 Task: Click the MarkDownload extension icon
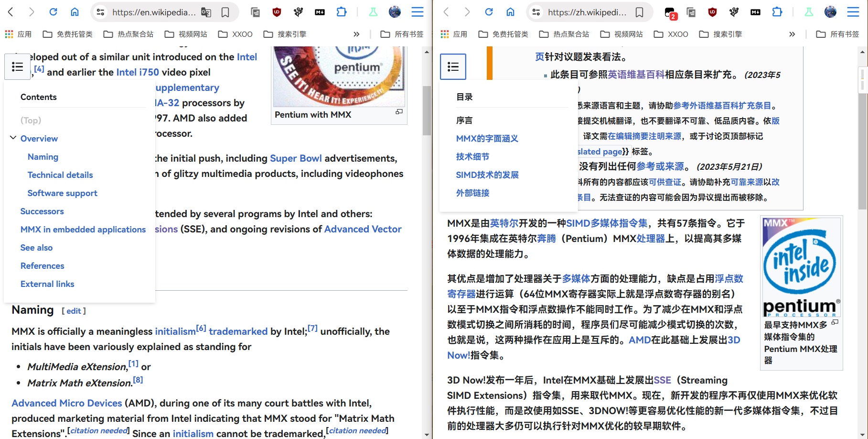click(320, 12)
